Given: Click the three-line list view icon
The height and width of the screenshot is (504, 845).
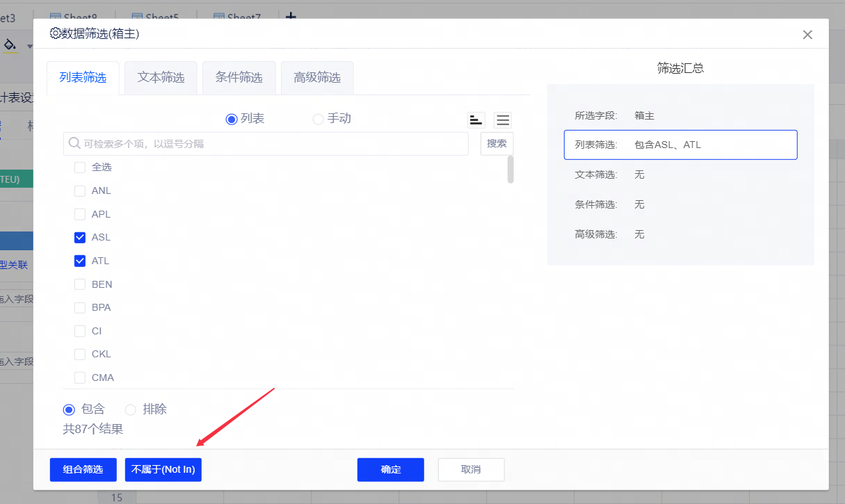Looking at the screenshot, I should 503,120.
